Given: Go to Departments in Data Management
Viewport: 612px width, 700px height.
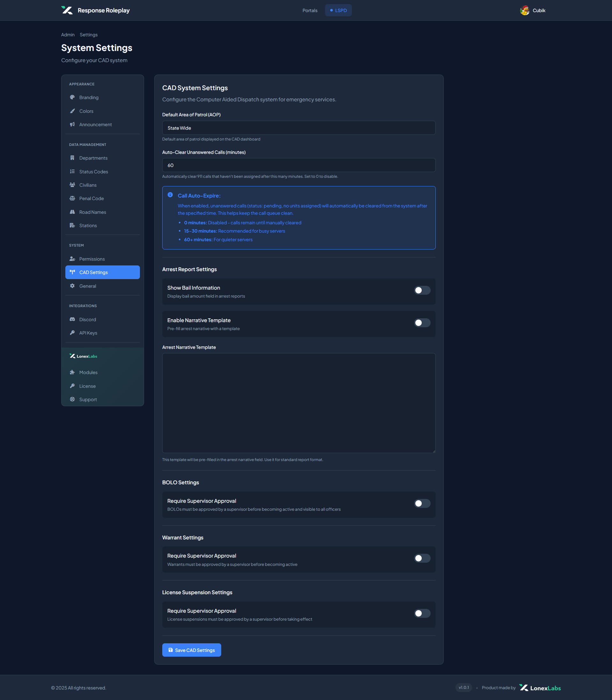Looking at the screenshot, I should (x=102, y=158).
